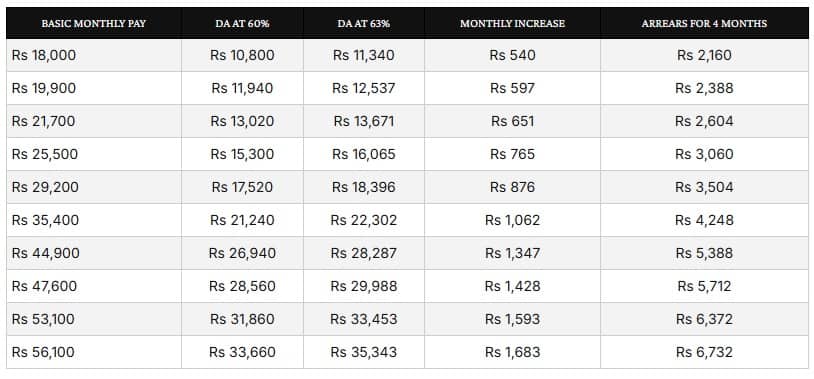Click the Rs 26,940 DA cell
814x379 pixels.
pyautogui.click(x=242, y=253)
